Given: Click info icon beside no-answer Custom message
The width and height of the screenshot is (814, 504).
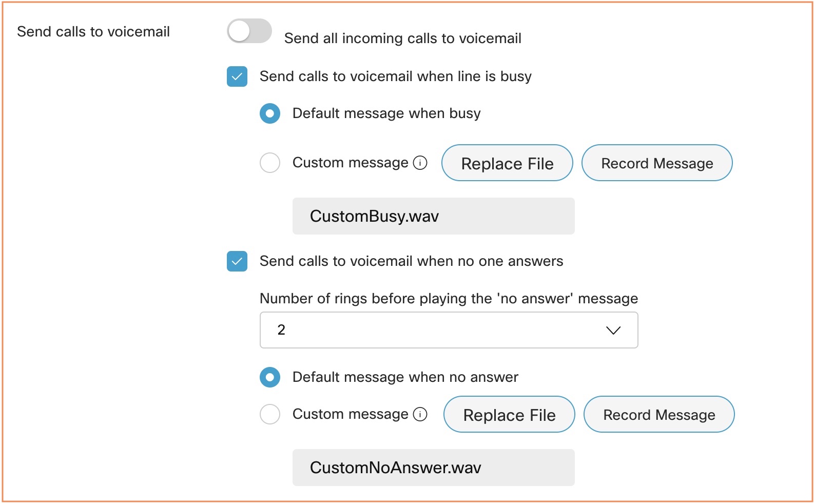Looking at the screenshot, I should (420, 414).
